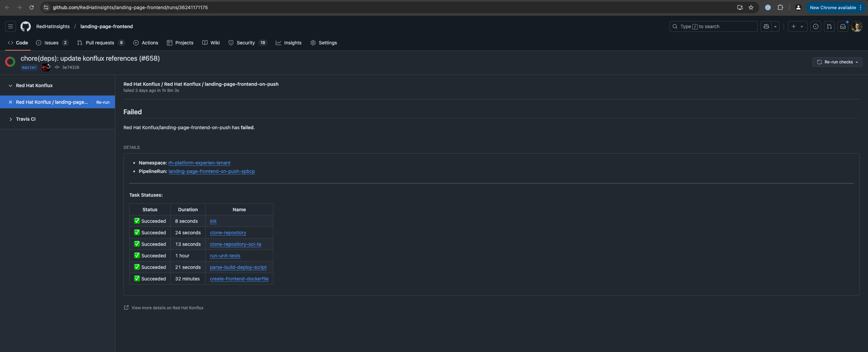
Task: Open commit hash 3e74326
Action: pos(71,67)
